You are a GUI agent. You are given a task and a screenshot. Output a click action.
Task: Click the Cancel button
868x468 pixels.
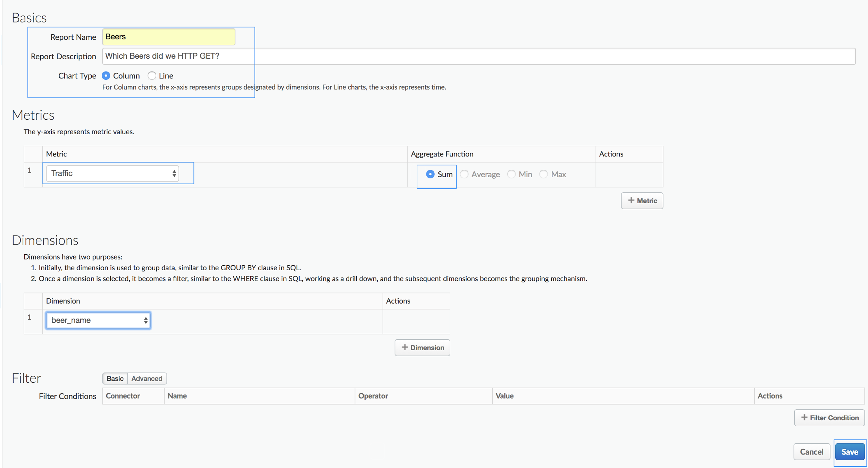click(811, 452)
